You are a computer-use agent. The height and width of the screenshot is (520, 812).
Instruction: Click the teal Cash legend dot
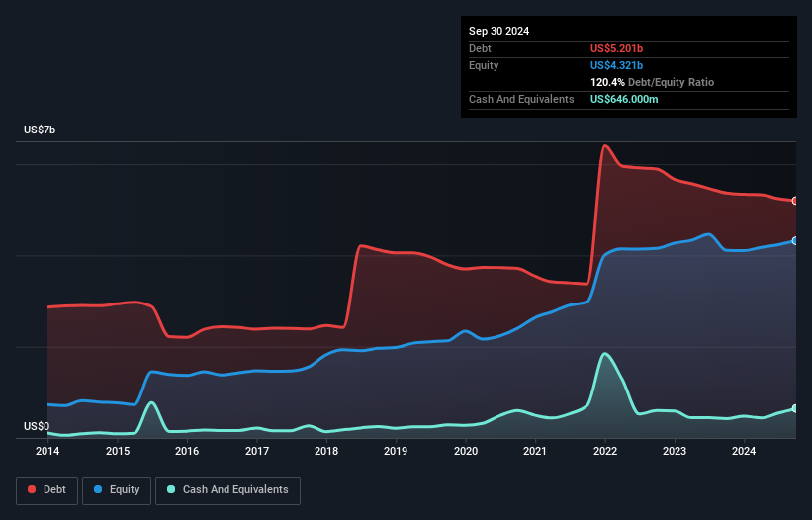pos(171,489)
